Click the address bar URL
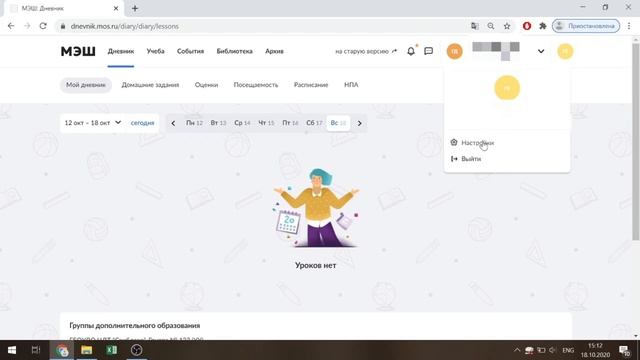The height and width of the screenshot is (360, 640). (x=124, y=26)
